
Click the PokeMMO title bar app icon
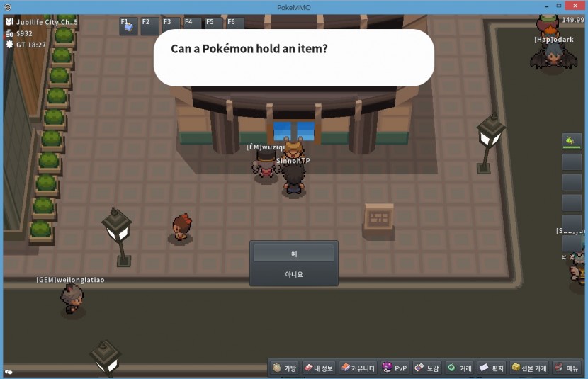pyautogui.click(x=6, y=6)
